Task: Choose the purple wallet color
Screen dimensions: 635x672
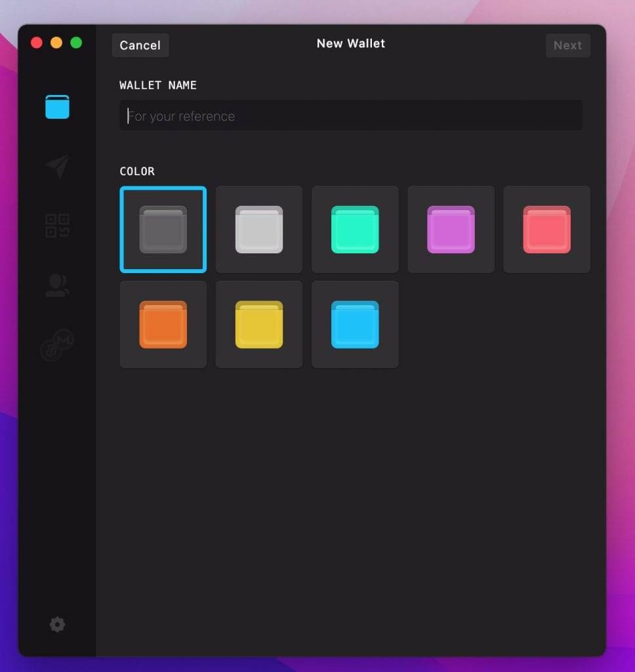Action: pos(451,229)
